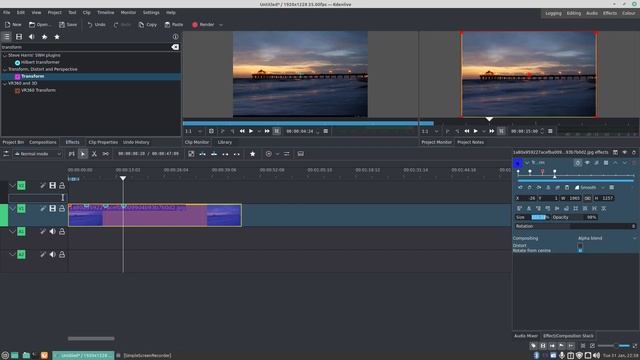Activate the selection arrow tool

pyautogui.click(x=83, y=154)
